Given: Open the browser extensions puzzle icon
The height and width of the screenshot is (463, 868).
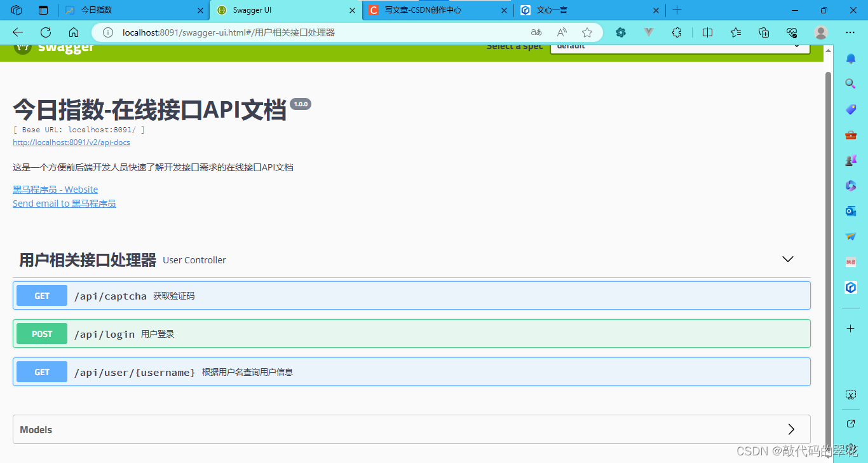Looking at the screenshot, I should point(677,32).
